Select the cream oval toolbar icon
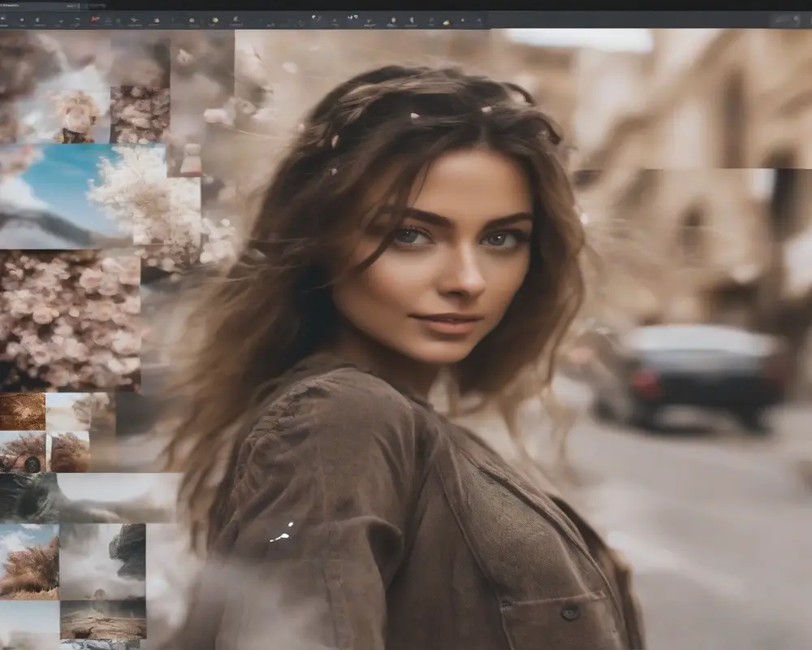This screenshot has height=650, width=812. (x=447, y=22)
